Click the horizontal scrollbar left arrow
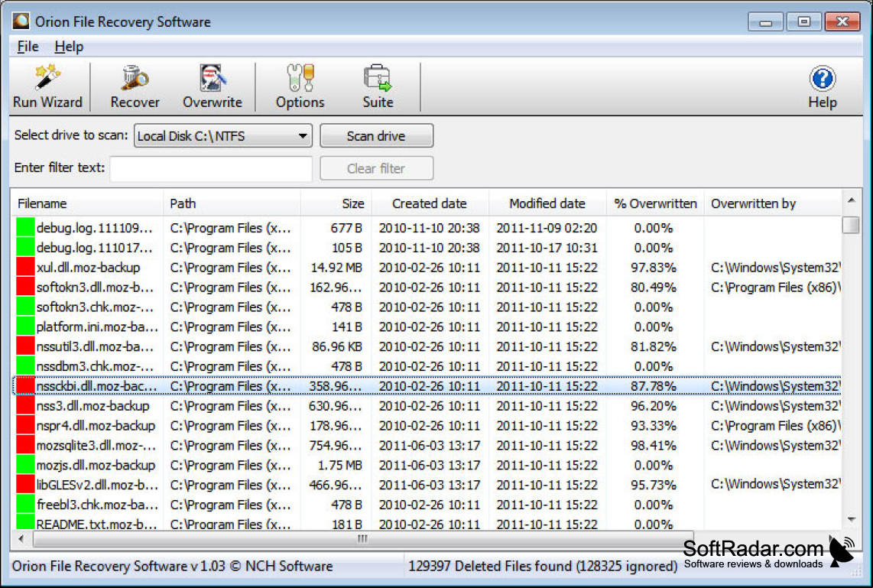This screenshot has width=873, height=588. click(x=21, y=538)
